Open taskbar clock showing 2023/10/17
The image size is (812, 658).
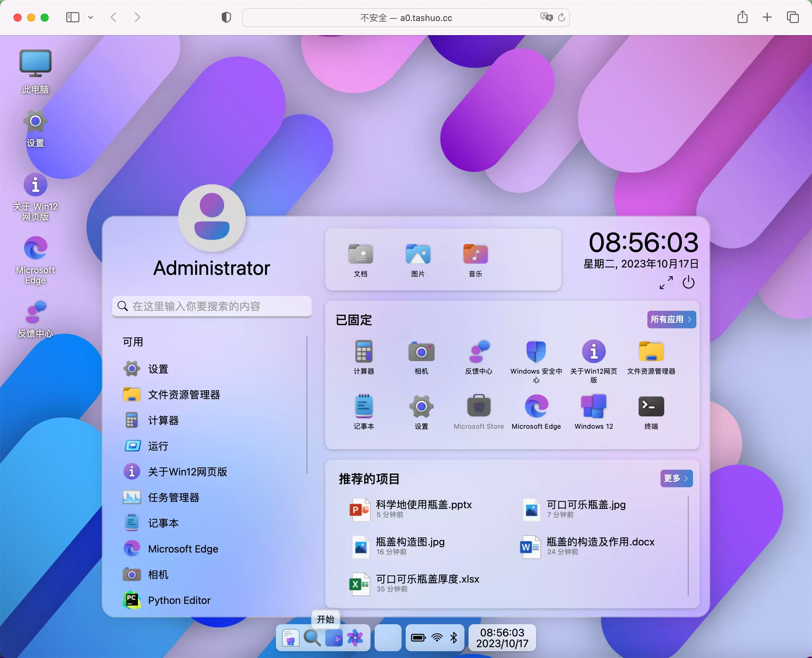(502, 638)
